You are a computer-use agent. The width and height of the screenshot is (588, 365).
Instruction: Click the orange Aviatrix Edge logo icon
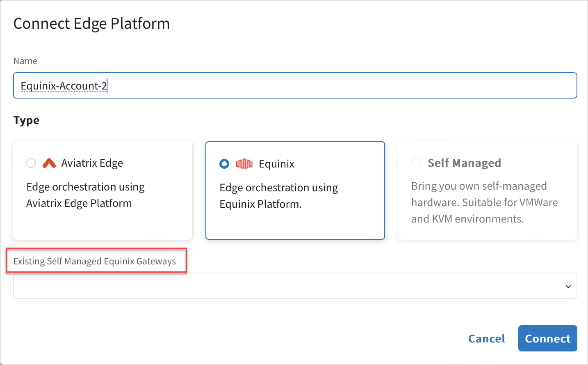click(x=49, y=163)
